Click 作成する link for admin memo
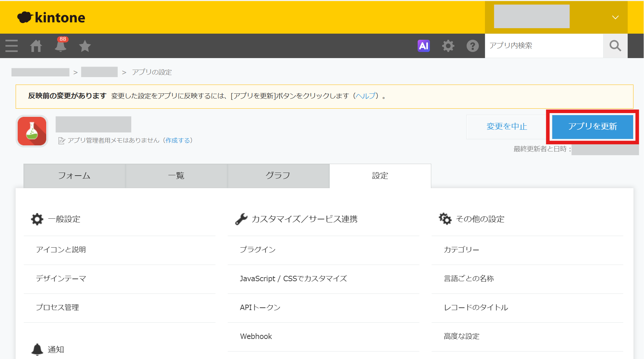Image resolution: width=644 pixels, height=359 pixels. coord(178,141)
